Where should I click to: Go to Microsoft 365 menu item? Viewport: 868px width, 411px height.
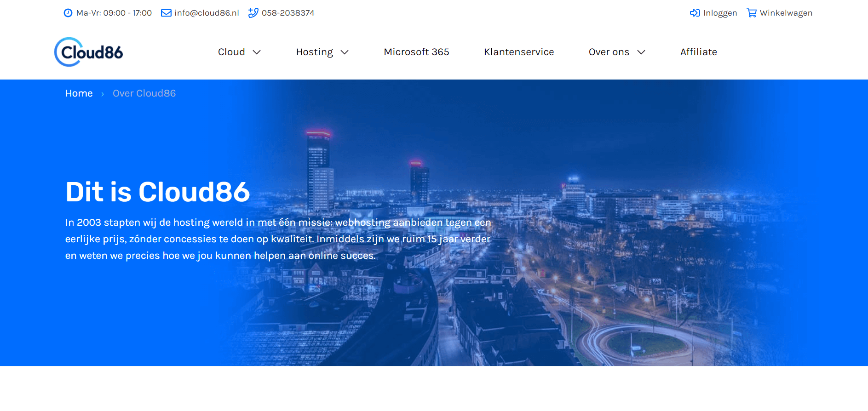pyautogui.click(x=416, y=52)
